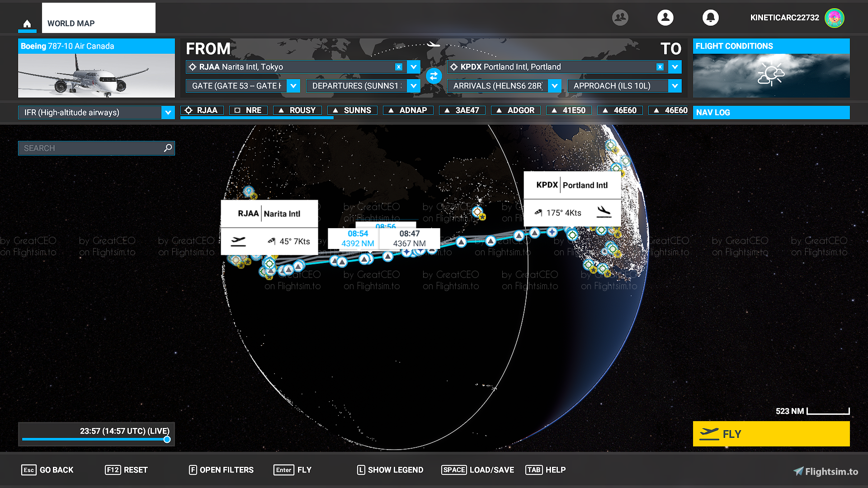Screen dimensions: 868x488
Task: Click the Boeing 787-10 Air Canada title
Action: 96,46
